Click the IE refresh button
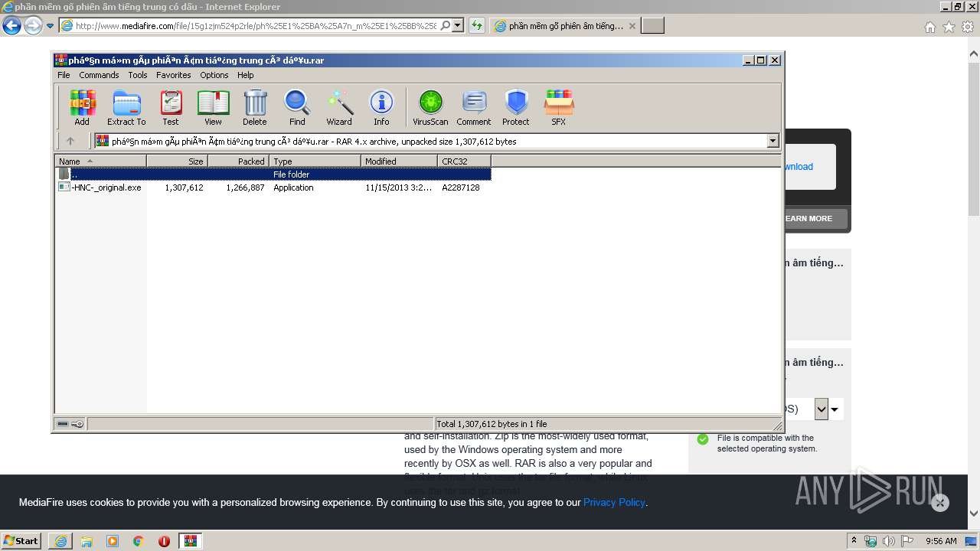This screenshot has height=551, width=980. [477, 26]
